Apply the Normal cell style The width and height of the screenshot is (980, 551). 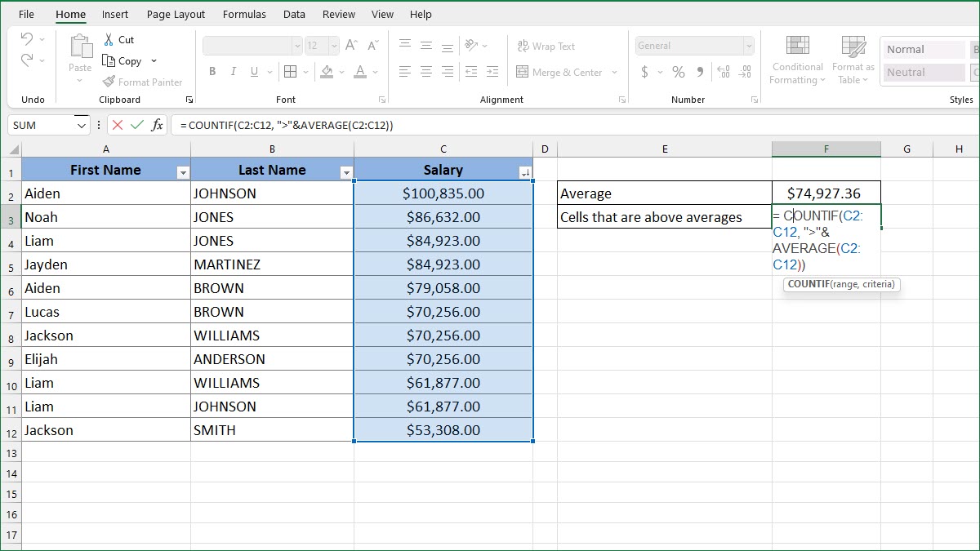pos(924,49)
